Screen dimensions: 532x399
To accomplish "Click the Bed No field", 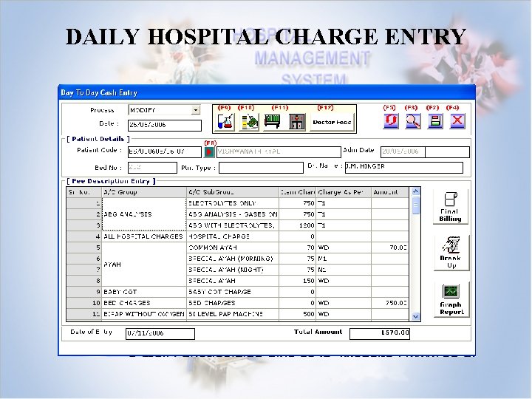I will click(152, 168).
